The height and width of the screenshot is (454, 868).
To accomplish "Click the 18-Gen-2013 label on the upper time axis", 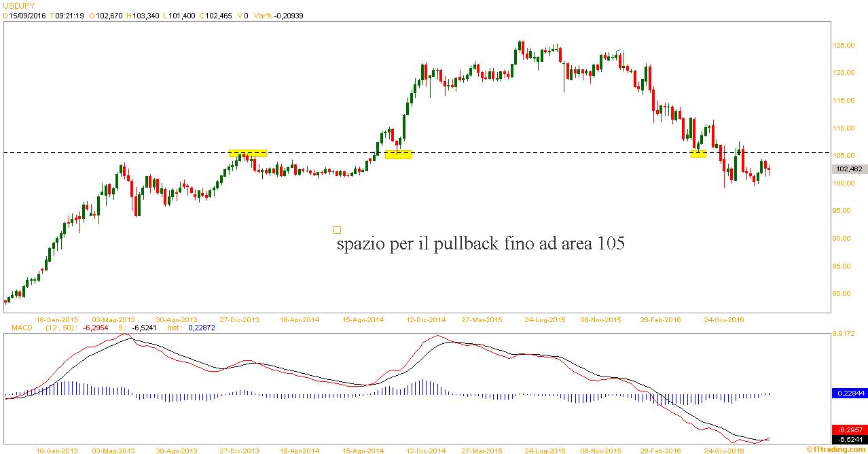I will coord(55,319).
